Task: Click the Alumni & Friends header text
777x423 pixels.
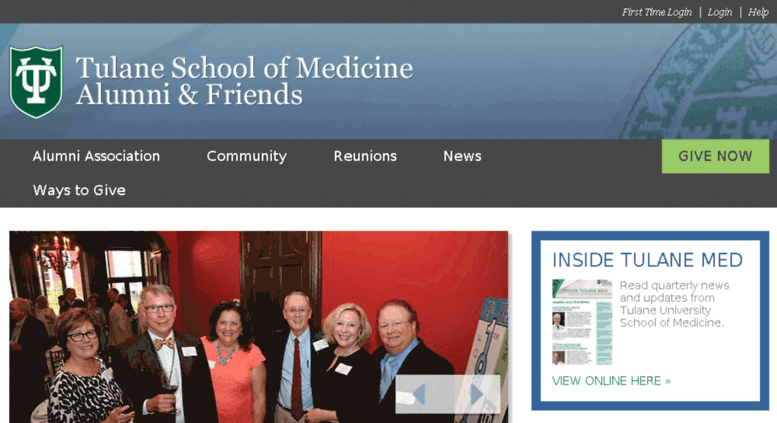Action: coord(189,95)
